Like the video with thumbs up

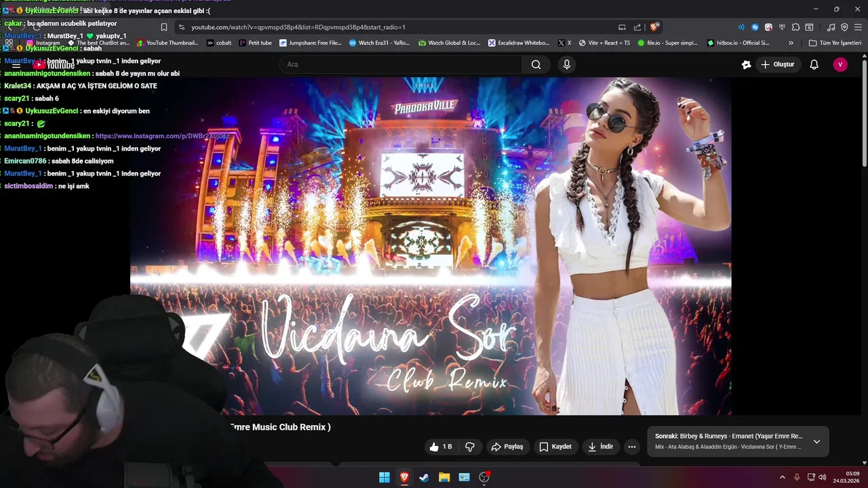coord(441,447)
